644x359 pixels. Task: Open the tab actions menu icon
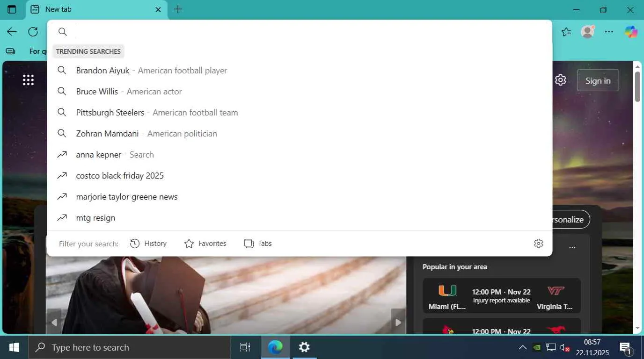pos(12,9)
